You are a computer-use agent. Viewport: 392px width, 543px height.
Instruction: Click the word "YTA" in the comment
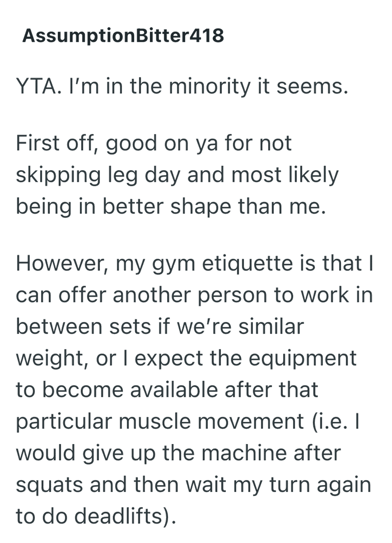click(x=36, y=87)
